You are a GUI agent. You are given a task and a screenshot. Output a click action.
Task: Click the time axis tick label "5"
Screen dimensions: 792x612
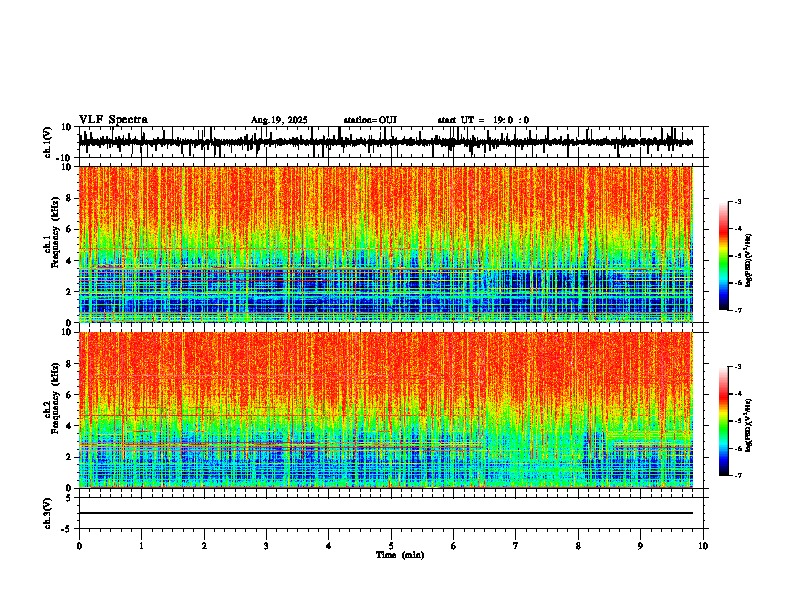click(x=391, y=546)
